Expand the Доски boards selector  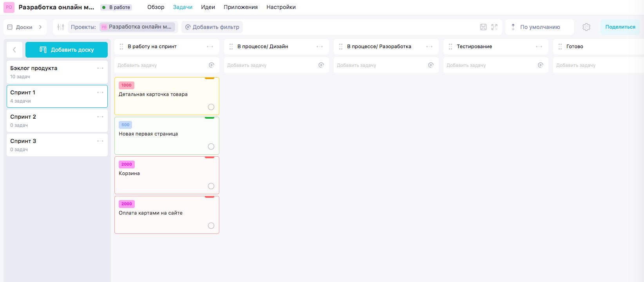tap(25, 27)
